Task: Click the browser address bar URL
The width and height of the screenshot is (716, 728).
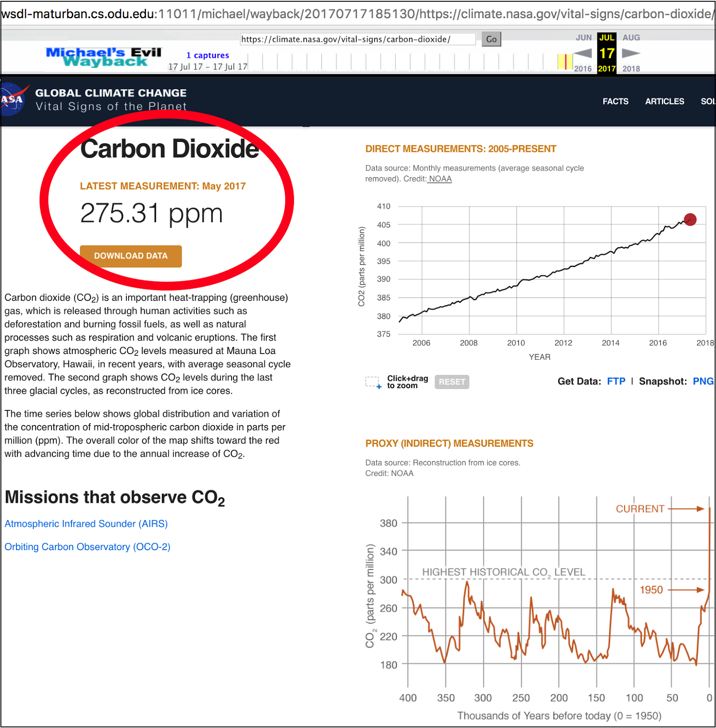Action: pos(357,14)
